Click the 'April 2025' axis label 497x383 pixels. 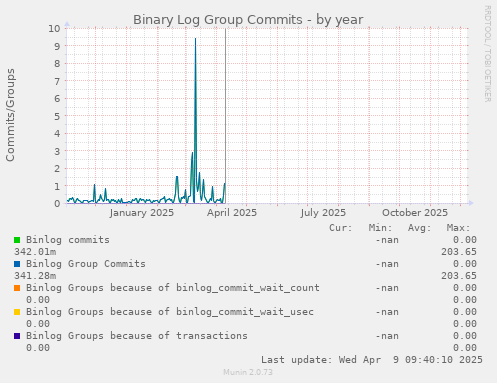[x=232, y=213]
